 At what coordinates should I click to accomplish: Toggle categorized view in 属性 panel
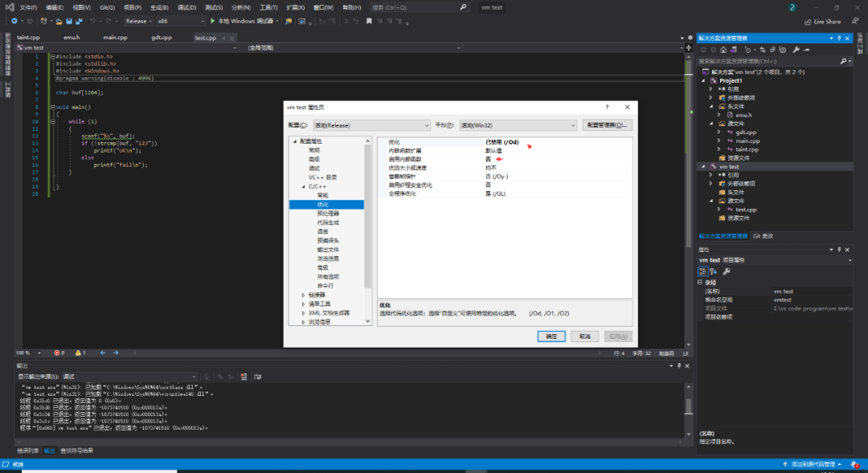pyautogui.click(x=702, y=271)
